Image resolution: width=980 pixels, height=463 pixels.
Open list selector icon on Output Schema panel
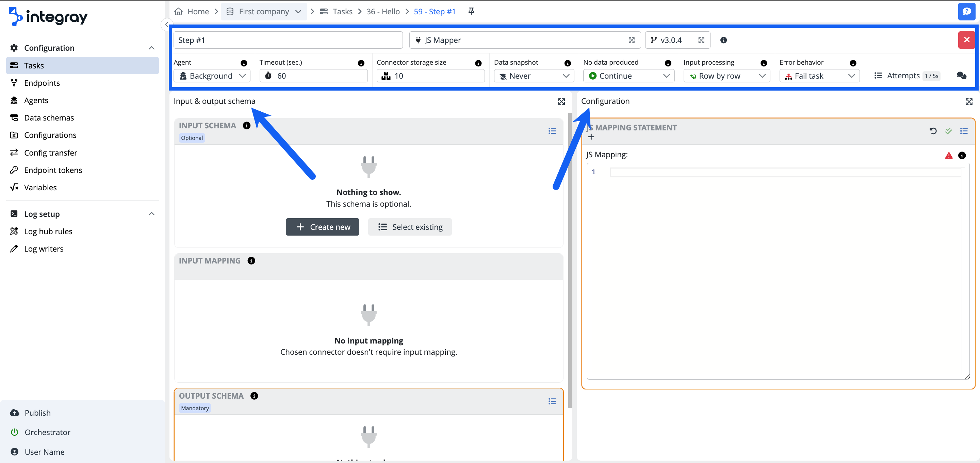click(x=552, y=401)
